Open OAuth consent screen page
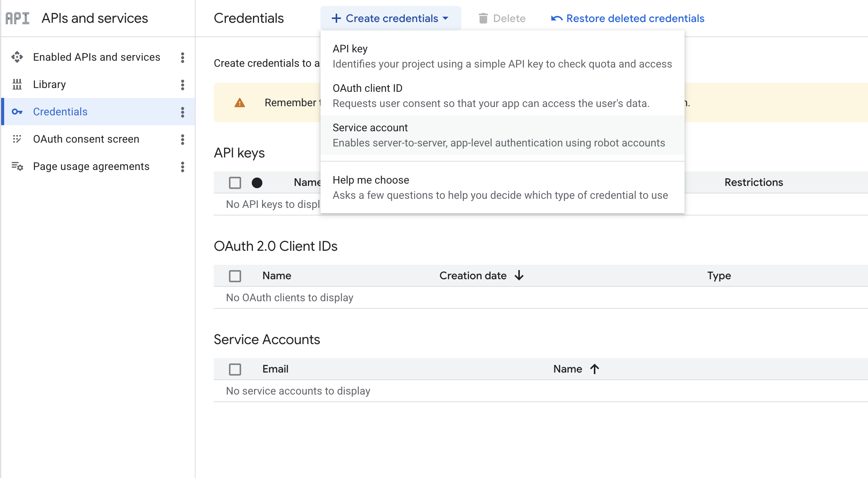The height and width of the screenshot is (478, 868). (x=86, y=139)
